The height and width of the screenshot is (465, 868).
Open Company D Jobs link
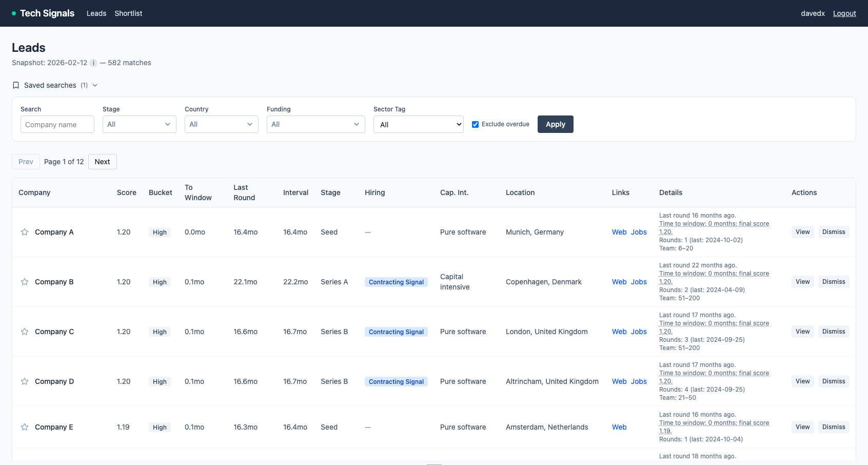[x=639, y=381]
